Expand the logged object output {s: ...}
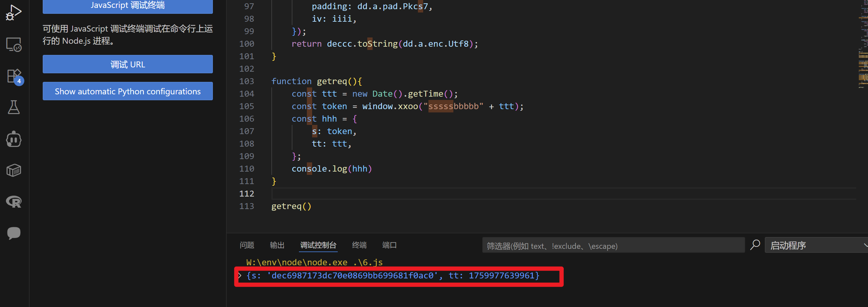 pyautogui.click(x=240, y=275)
